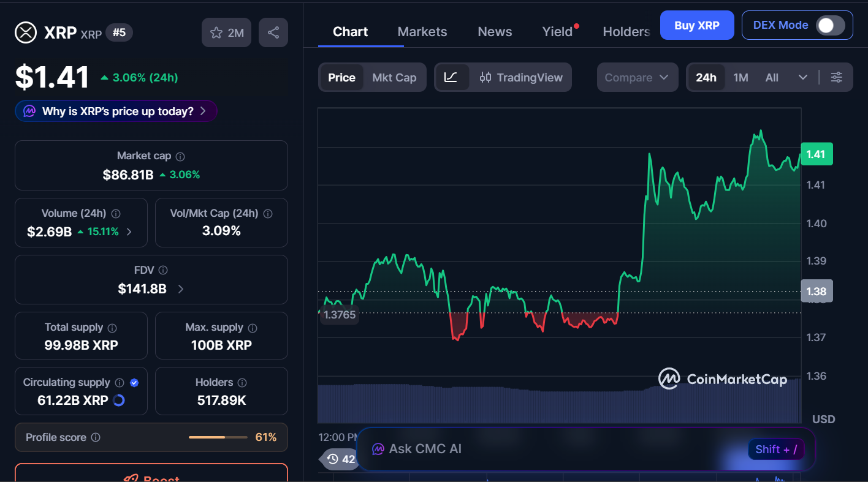This screenshot has width=868, height=482.
Task: Open the News tab
Action: tap(495, 31)
